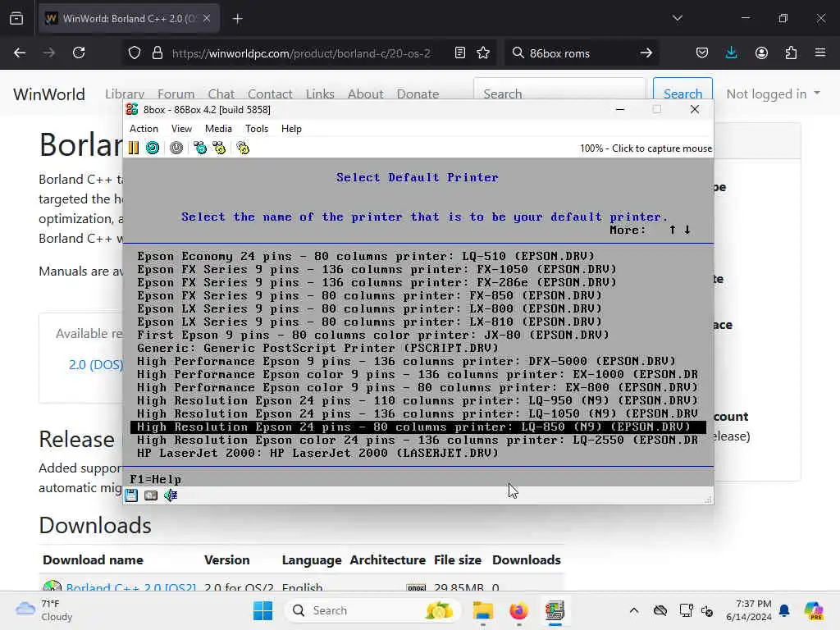Open the WinWorld home link
Viewport: 840px width, 630px height.
tap(48, 94)
